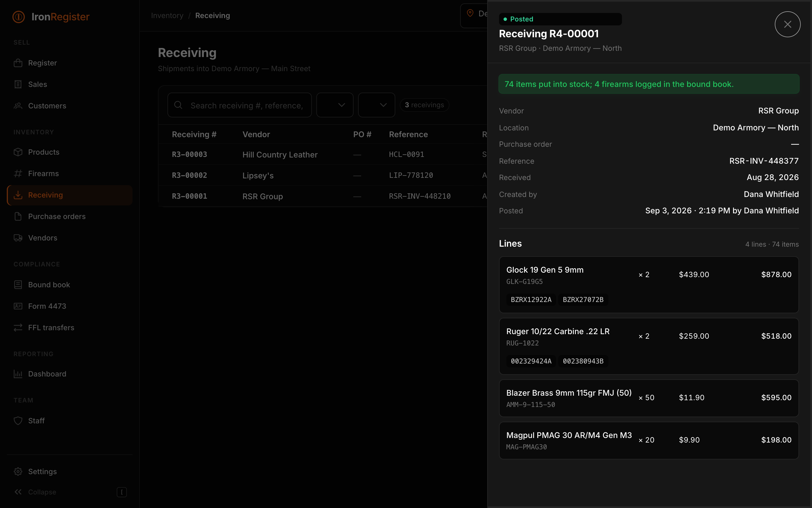Open receiving row R3-00003
The width and height of the screenshot is (812, 508).
323,155
